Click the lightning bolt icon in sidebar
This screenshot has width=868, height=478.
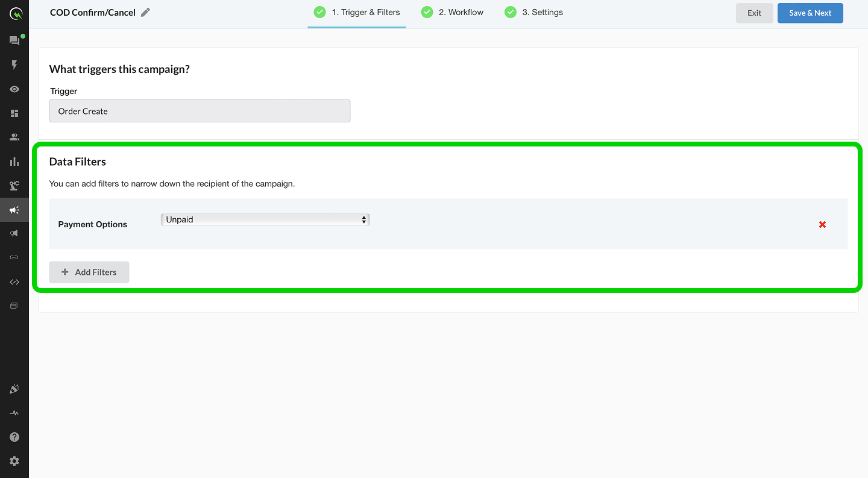tap(14, 65)
